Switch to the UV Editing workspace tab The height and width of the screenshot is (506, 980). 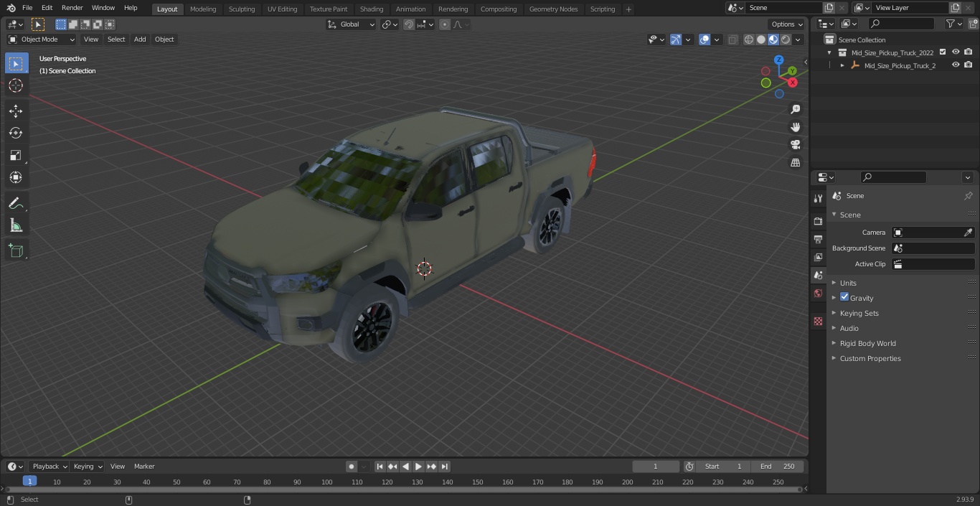(282, 9)
